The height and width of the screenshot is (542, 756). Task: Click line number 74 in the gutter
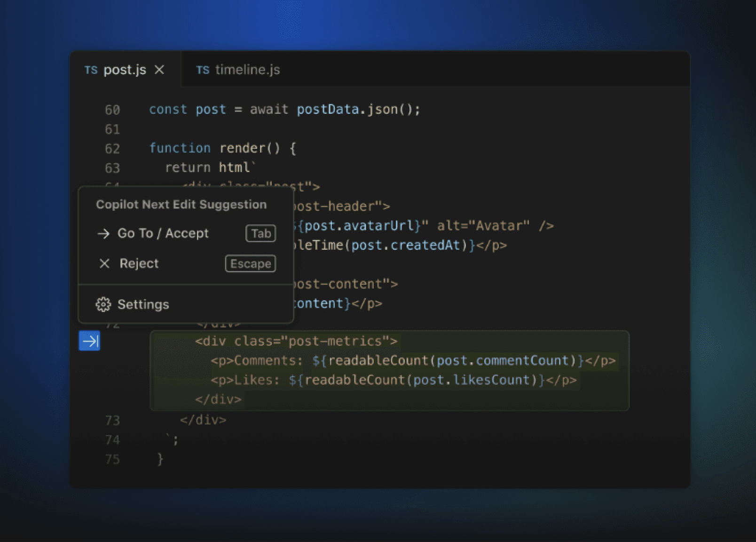point(112,440)
